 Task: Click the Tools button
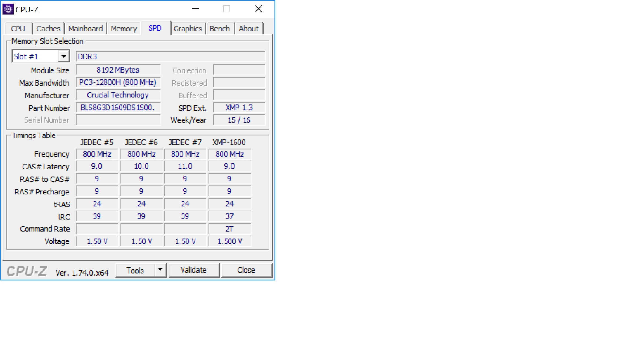pos(135,270)
